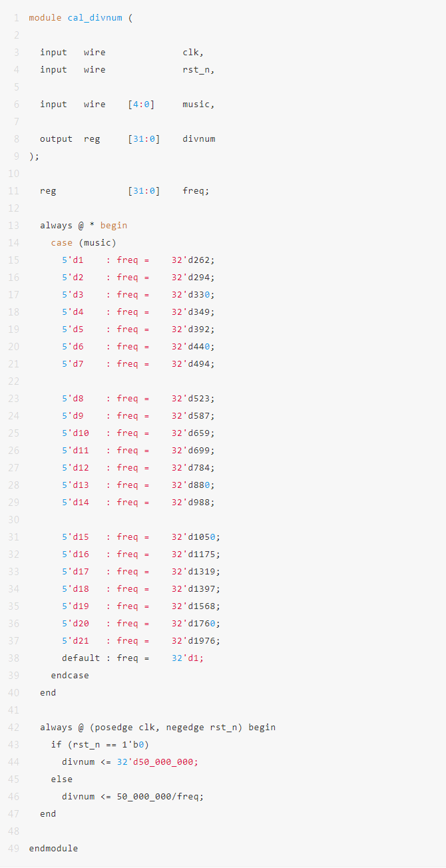Click the case keyword before (music)
The width and height of the screenshot is (446, 868).
(61, 243)
